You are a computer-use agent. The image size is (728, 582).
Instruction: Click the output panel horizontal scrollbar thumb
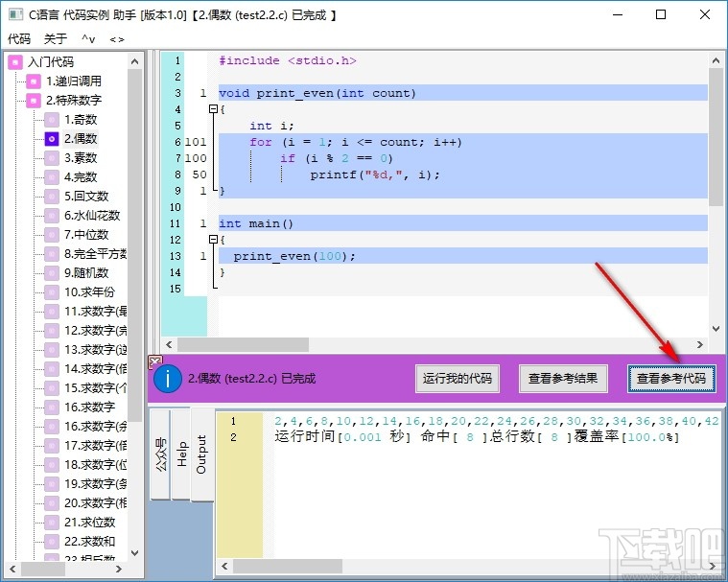[x=288, y=567]
